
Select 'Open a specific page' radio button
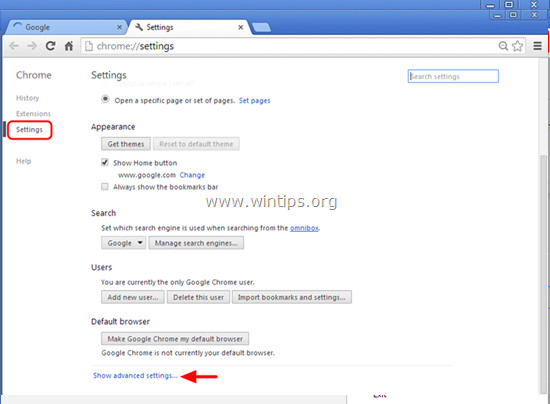point(105,99)
